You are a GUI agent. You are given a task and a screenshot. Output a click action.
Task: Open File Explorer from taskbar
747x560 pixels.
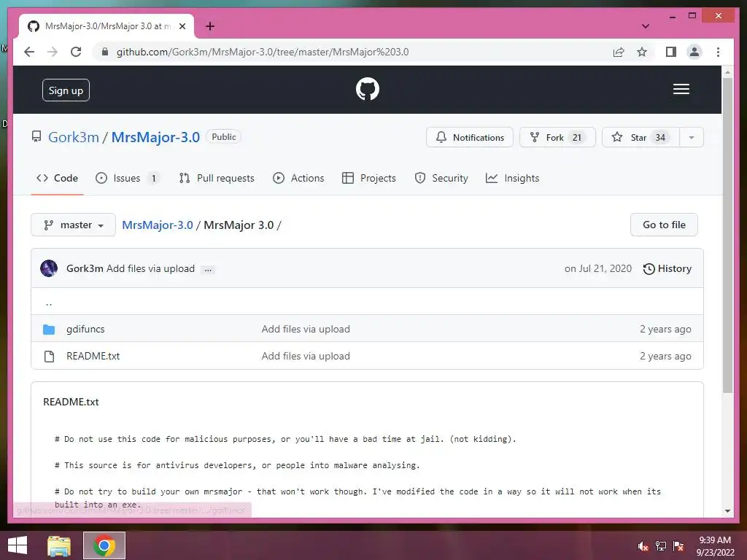(x=59, y=545)
